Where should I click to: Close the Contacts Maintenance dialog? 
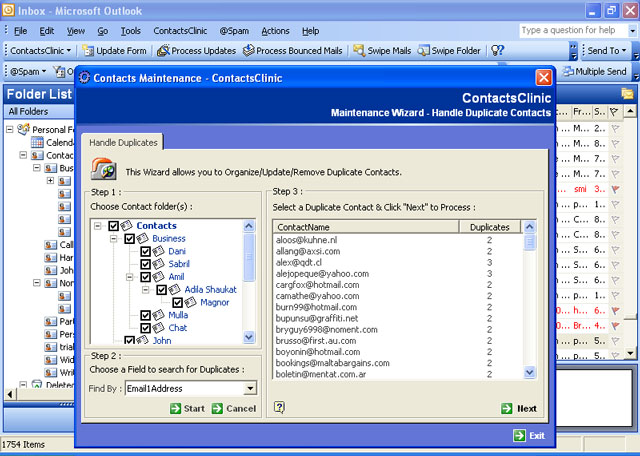[544, 77]
